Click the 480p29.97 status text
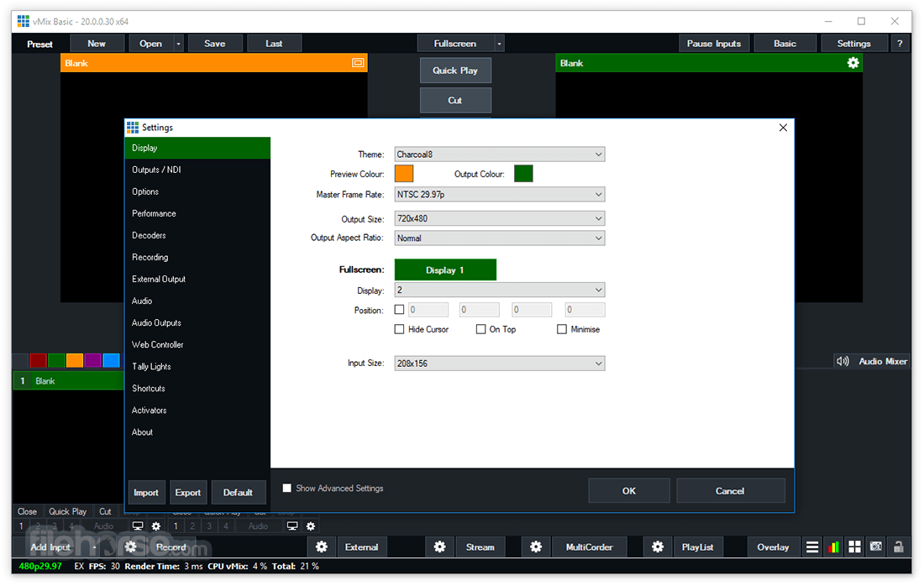924x586 pixels. coord(40,566)
